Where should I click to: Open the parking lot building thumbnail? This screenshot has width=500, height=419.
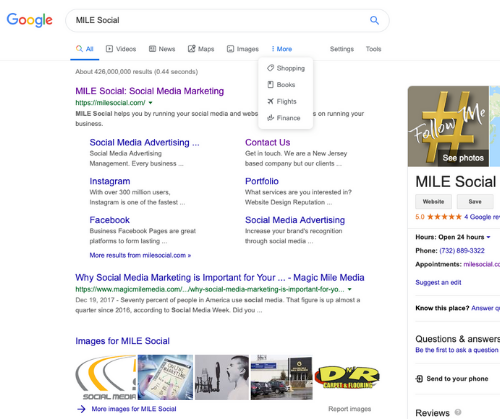tap(282, 377)
